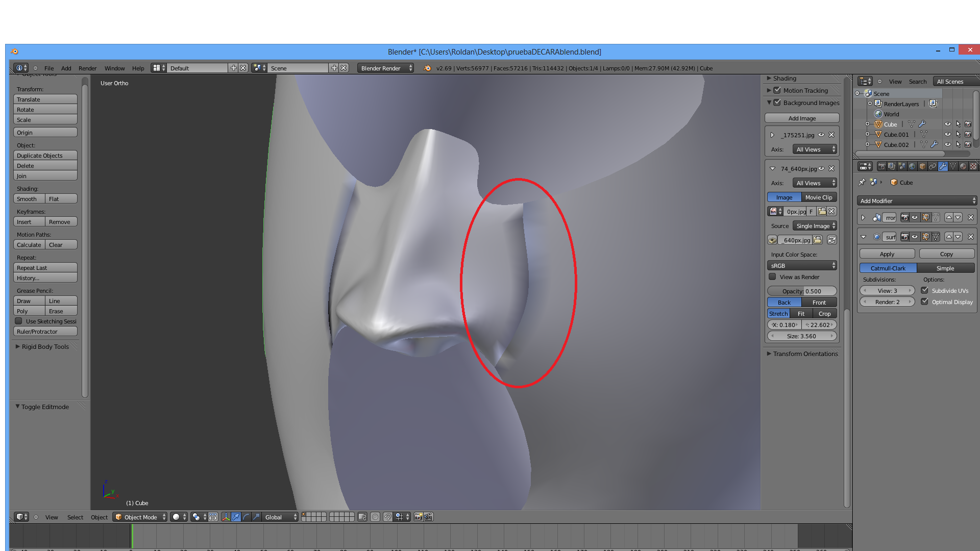980x551 pixels.
Task: Enable the View as Render checkbox
Action: 772,277
